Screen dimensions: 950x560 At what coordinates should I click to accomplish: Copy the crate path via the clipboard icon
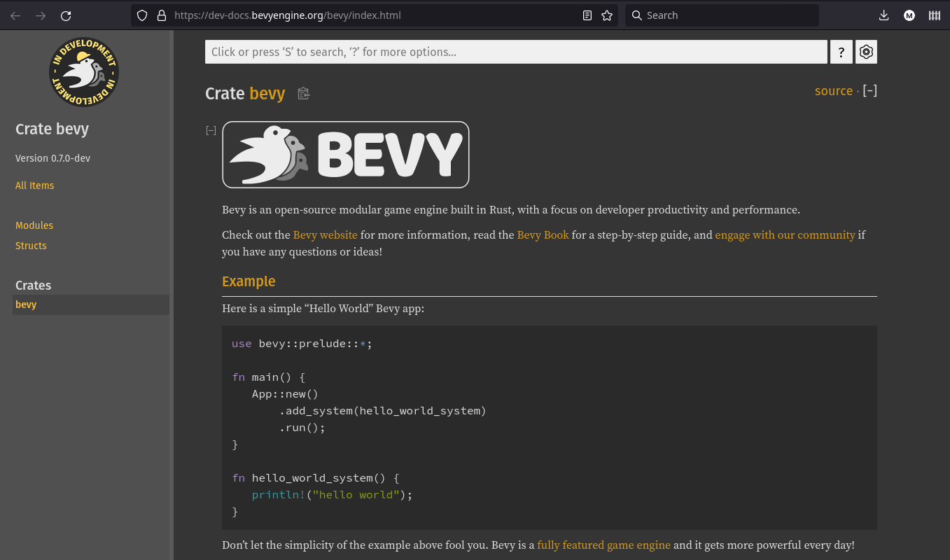[303, 93]
